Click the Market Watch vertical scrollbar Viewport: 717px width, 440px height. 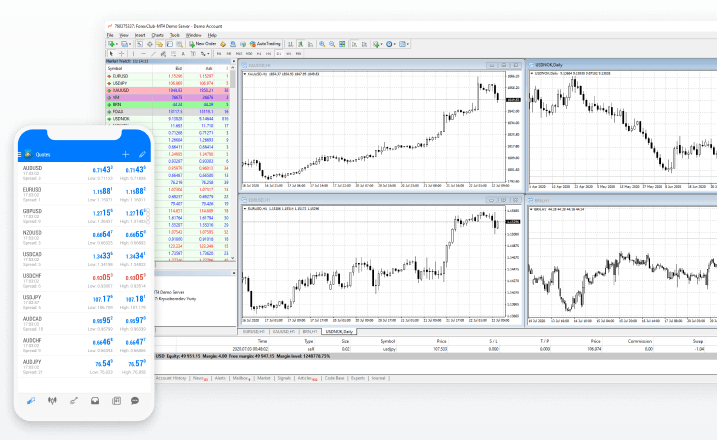click(x=233, y=162)
